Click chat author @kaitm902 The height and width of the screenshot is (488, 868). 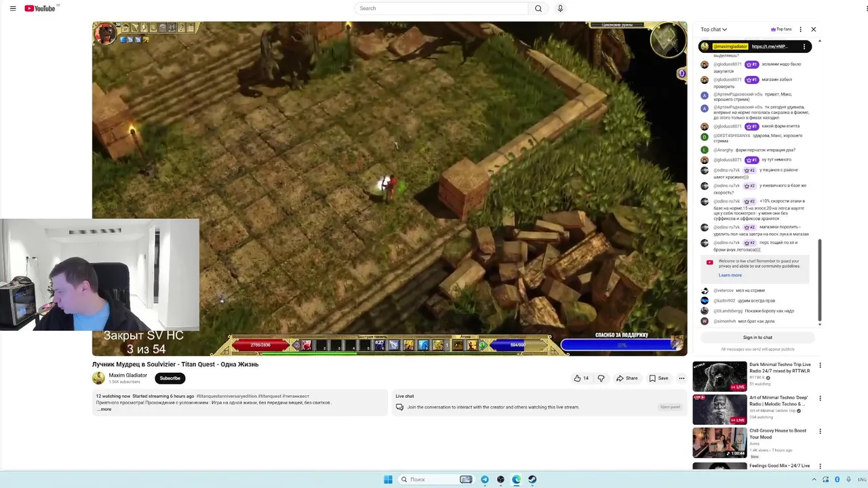click(724, 300)
